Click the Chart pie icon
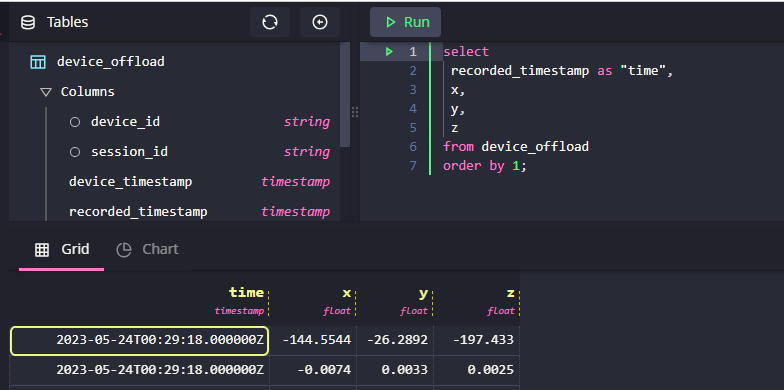784x390 pixels. (124, 250)
